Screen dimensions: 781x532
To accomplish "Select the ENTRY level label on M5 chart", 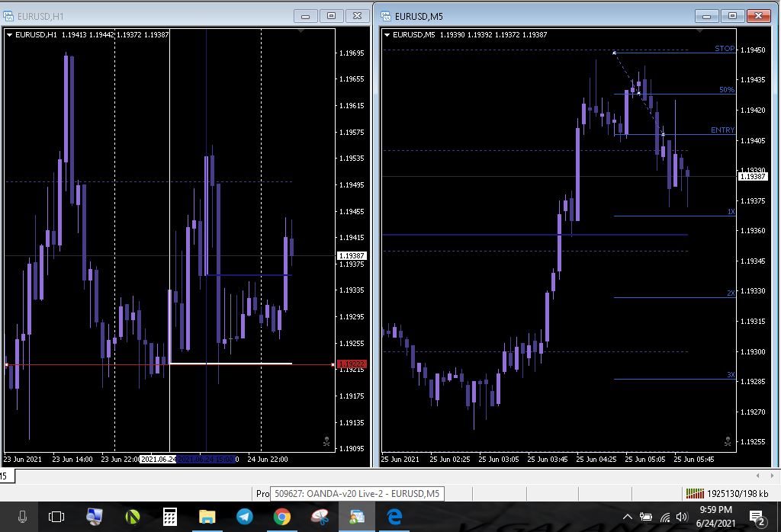I will pos(722,130).
